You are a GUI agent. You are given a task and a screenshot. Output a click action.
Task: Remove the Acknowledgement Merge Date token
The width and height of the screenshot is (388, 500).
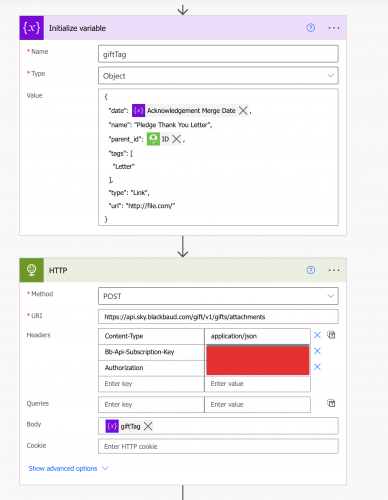pos(243,111)
